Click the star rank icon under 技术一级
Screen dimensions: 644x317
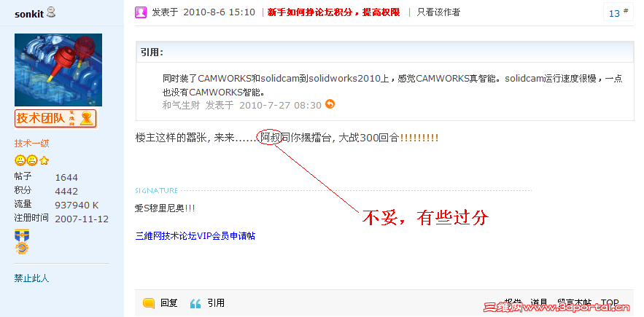coord(44,160)
